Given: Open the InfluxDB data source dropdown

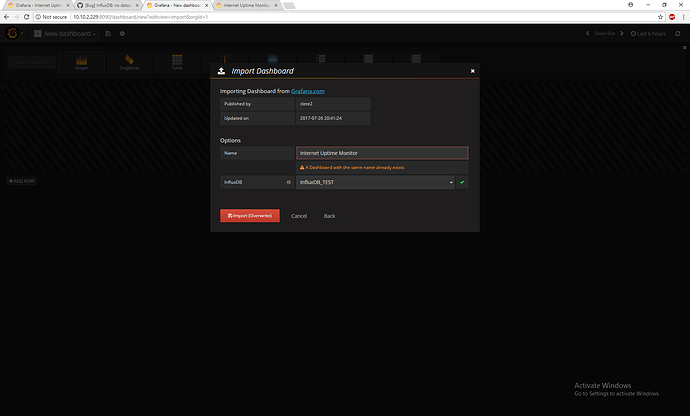Looking at the screenshot, I should coord(375,182).
